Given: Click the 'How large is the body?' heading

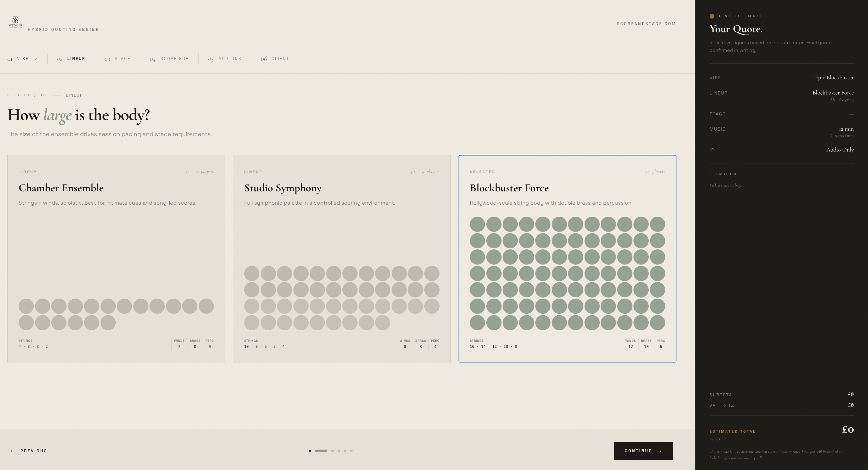Looking at the screenshot, I should [x=79, y=115].
